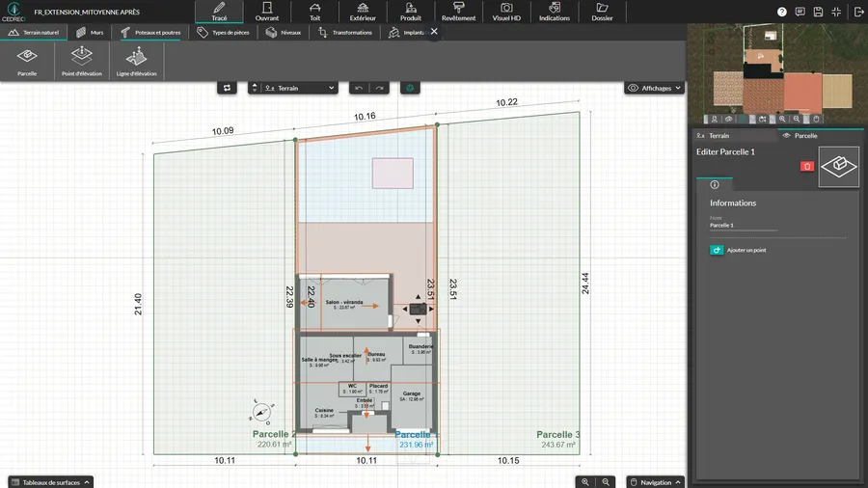Toggle fullscreen with the shrink icon
The image size is (868, 488).
(836, 12)
